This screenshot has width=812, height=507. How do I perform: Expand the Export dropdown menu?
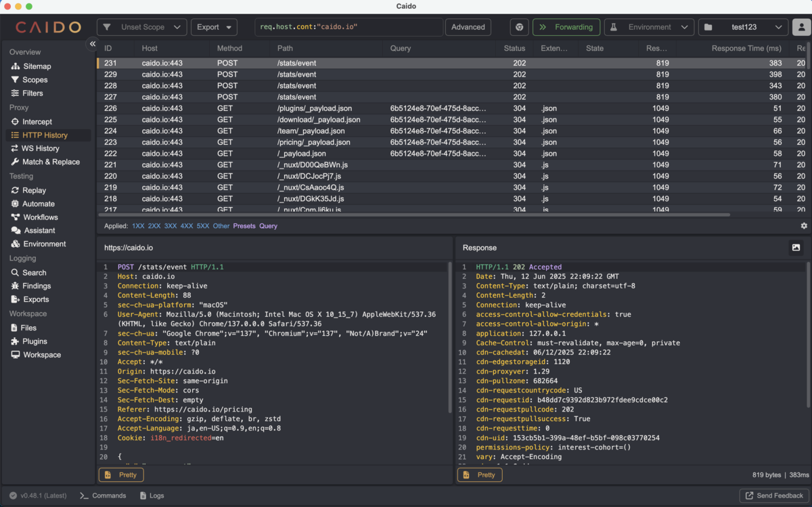pos(214,27)
